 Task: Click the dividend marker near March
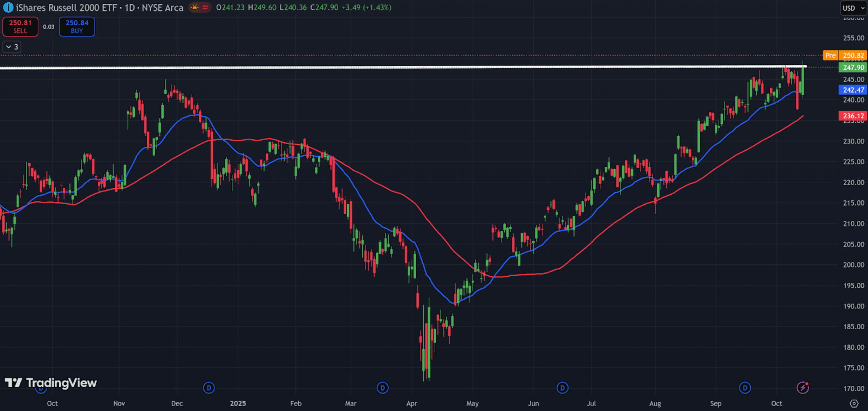[x=382, y=388]
